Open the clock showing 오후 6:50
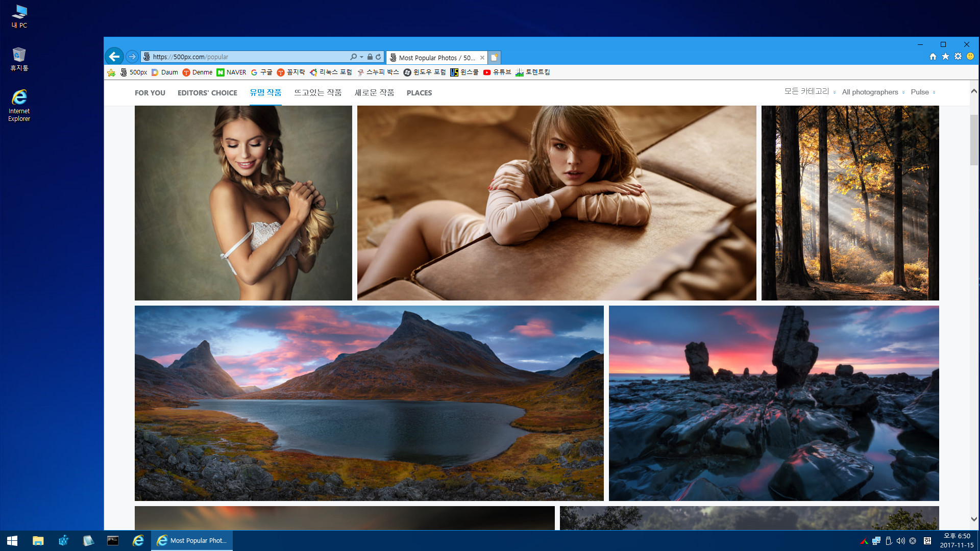980x551 pixels. point(957,540)
